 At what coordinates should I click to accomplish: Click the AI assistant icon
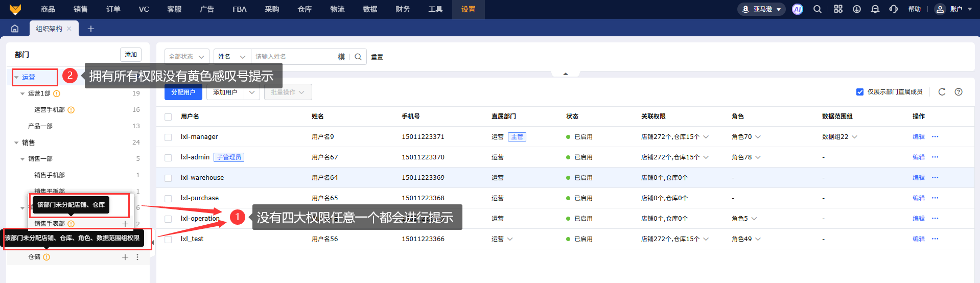[797, 9]
